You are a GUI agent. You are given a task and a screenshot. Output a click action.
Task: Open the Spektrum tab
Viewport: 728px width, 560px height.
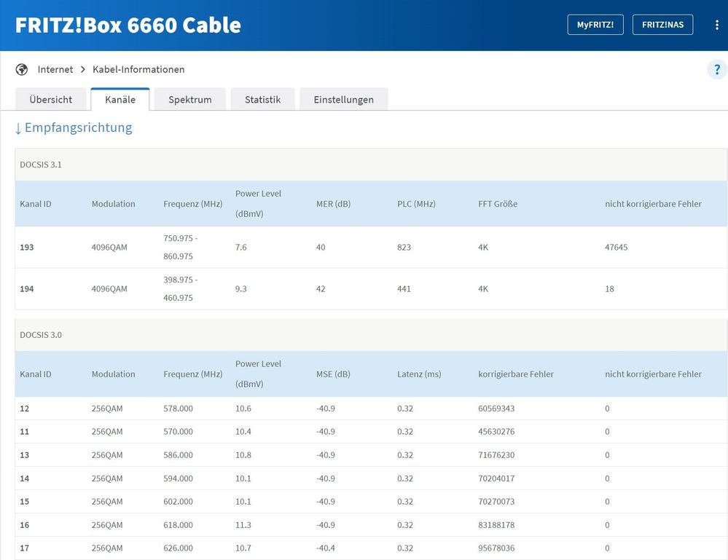click(x=189, y=100)
